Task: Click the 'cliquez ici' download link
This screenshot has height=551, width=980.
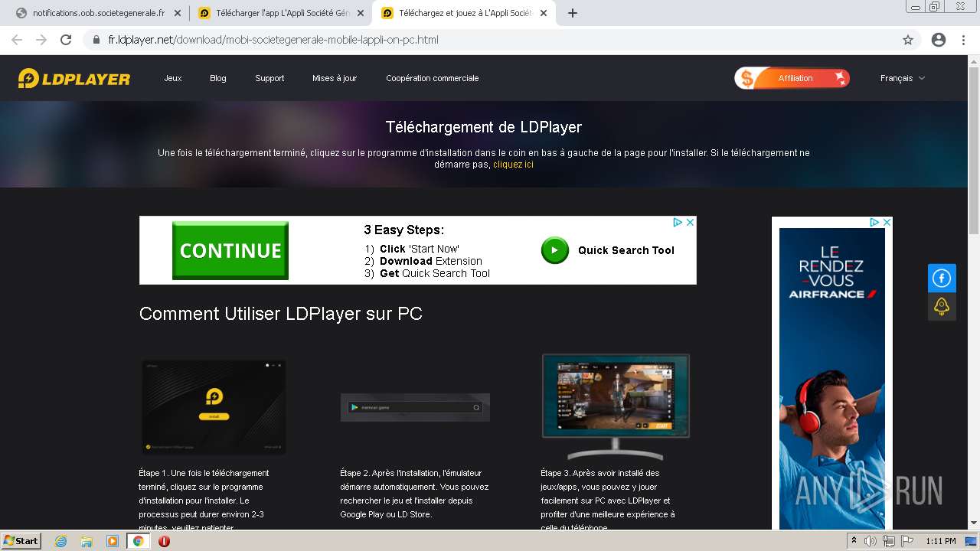Action: tap(513, 165)
